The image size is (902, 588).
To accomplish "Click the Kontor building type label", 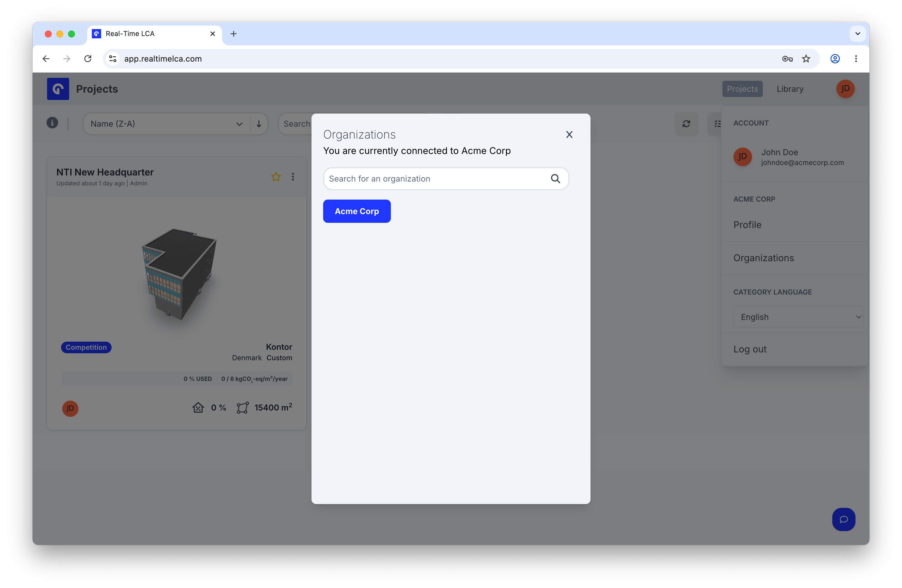I will tap(279, 347).
